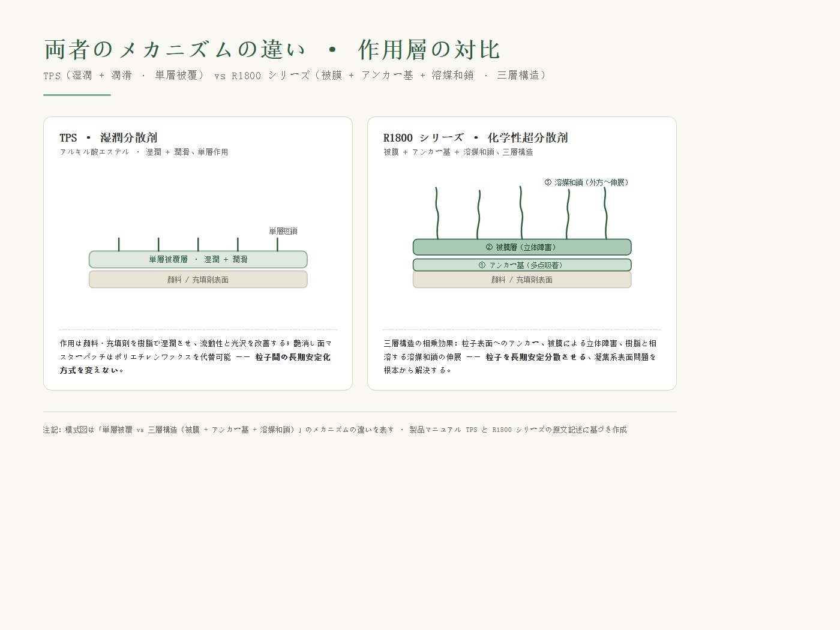Click the 単層短鎖 label in TPS diagram
Screen dimensions: 840x630
click(283, 231)
